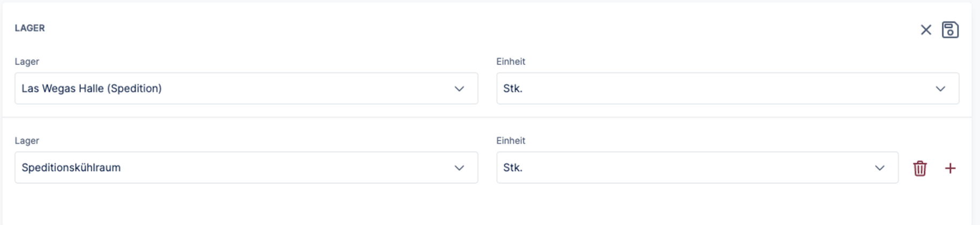Screen dimensions: 980x225
Task: Save the Lager settings with the disk icon
Action: [x=950, y=30]
